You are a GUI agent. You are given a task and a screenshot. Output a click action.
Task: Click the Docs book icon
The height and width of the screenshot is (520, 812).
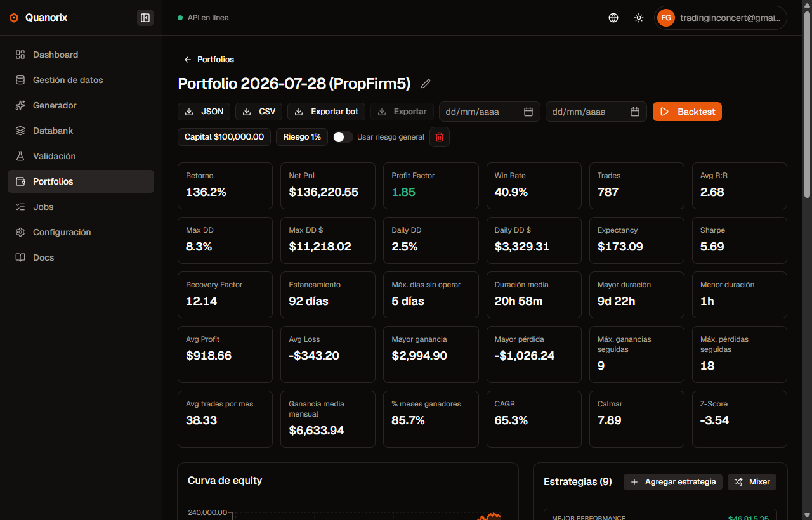pyautogui.click(x=20, y=257)
